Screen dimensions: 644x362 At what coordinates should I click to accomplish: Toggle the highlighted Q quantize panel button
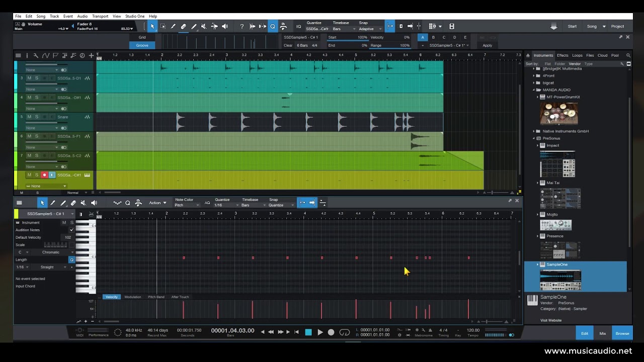273,26
